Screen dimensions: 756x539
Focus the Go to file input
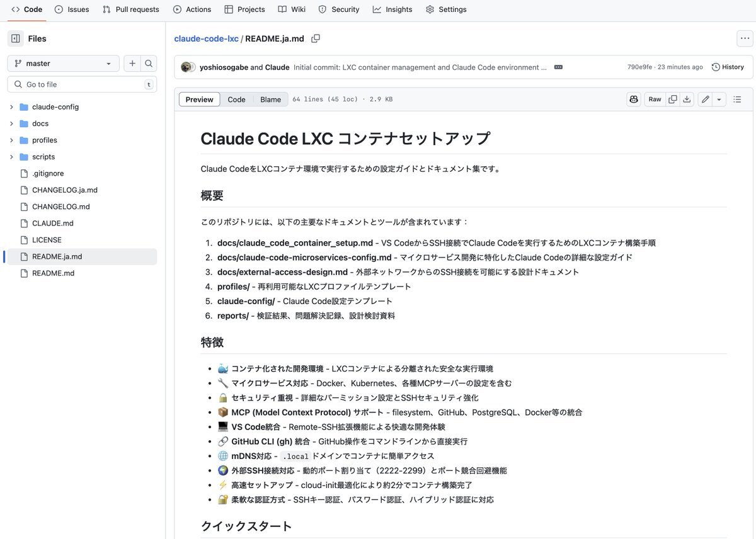point(82,84)
